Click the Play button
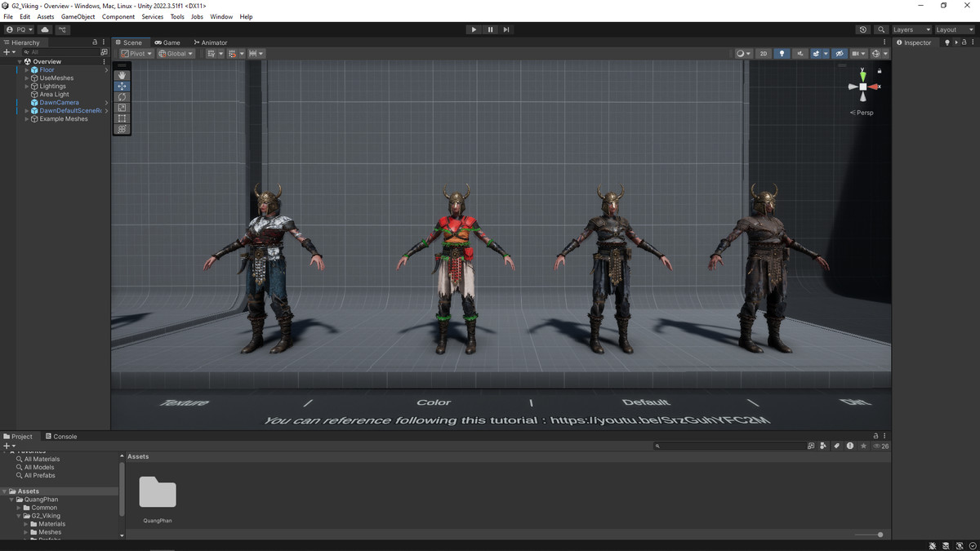This screenshot has height=551, width=980. (474, 29)
